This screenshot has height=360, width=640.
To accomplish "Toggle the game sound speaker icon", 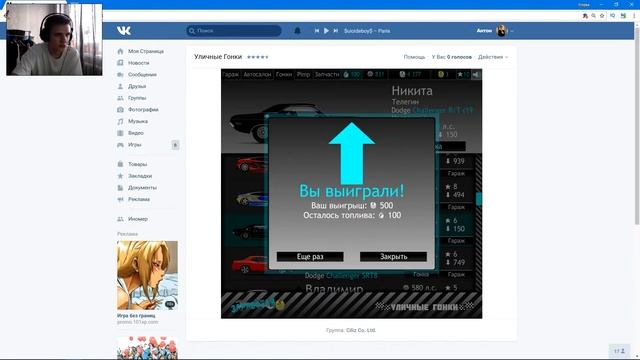I will 476,74.
